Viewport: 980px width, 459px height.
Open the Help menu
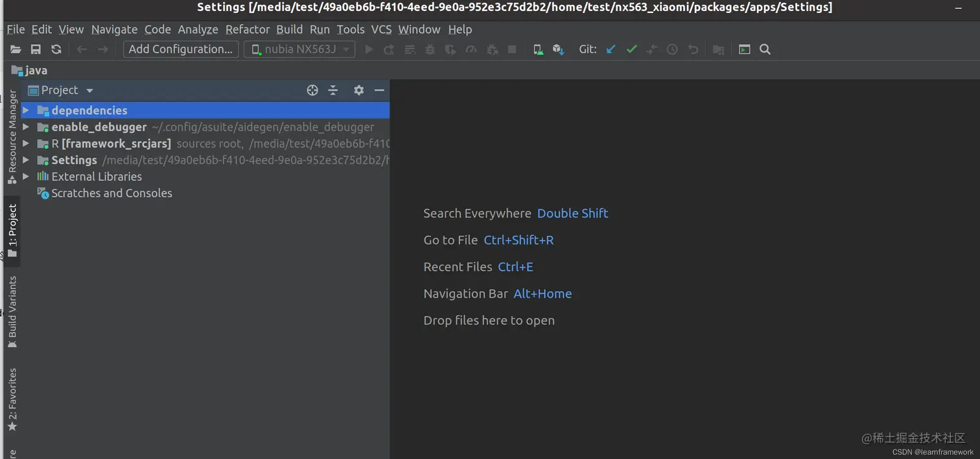click(460, 29)
